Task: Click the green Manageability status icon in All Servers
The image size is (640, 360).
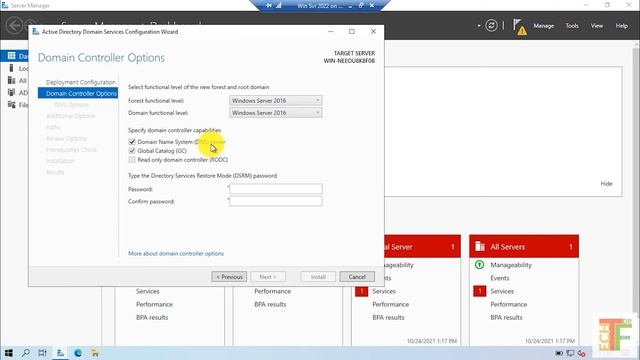Action: tap(480, 265)
